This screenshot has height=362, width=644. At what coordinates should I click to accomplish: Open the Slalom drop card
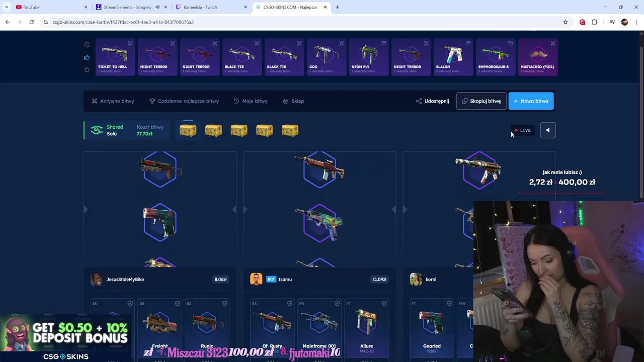453,57
